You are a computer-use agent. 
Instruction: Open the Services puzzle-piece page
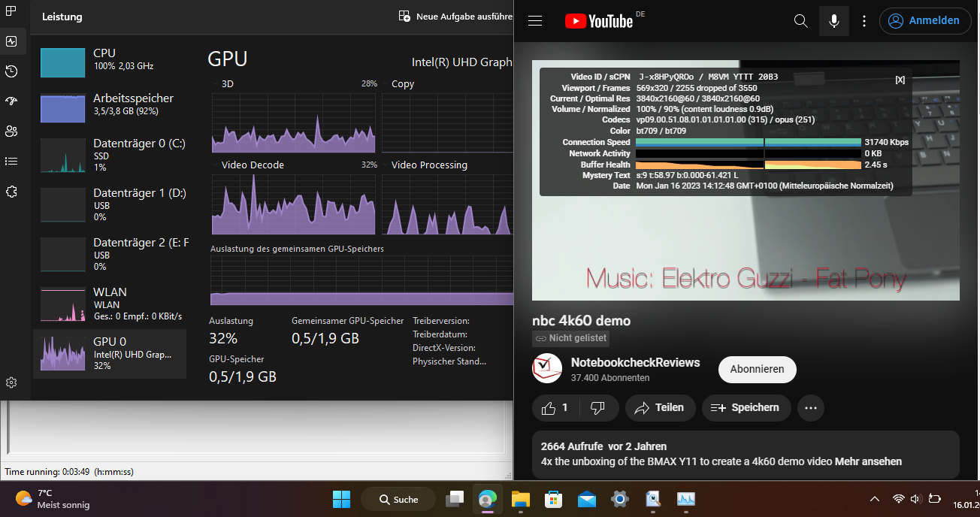11,192
